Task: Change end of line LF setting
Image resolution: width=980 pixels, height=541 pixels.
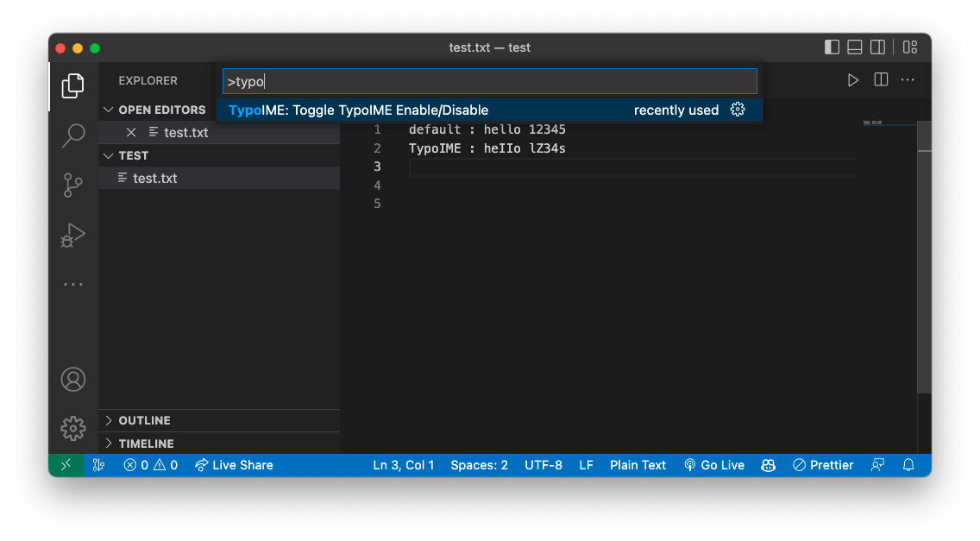Action: [586, 465]
